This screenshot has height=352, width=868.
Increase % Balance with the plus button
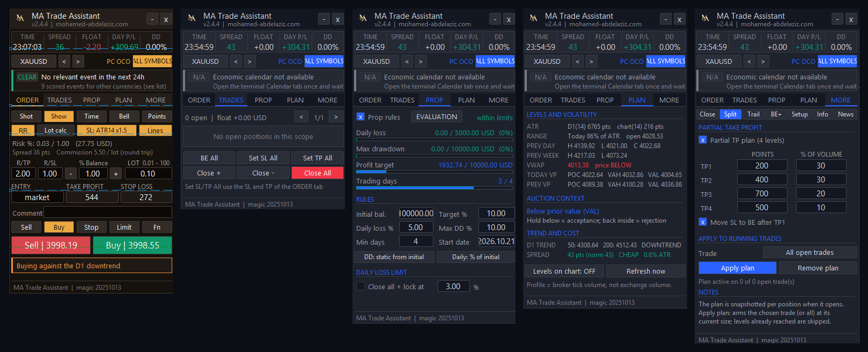(116, 173)
